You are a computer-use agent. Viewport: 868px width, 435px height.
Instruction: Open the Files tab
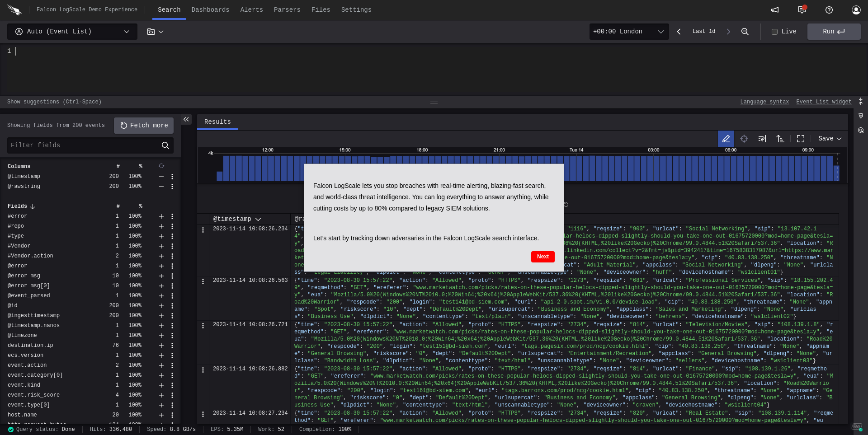[321, 10]
